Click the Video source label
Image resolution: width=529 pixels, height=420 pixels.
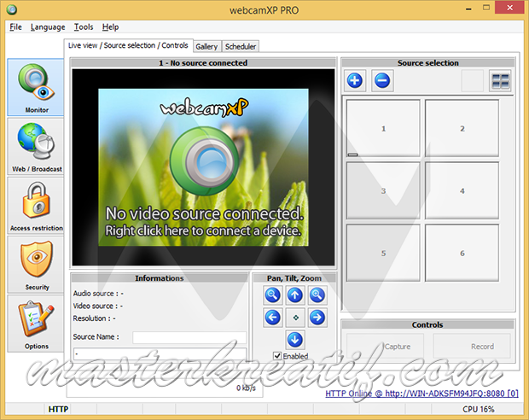[x=98, y=306]
